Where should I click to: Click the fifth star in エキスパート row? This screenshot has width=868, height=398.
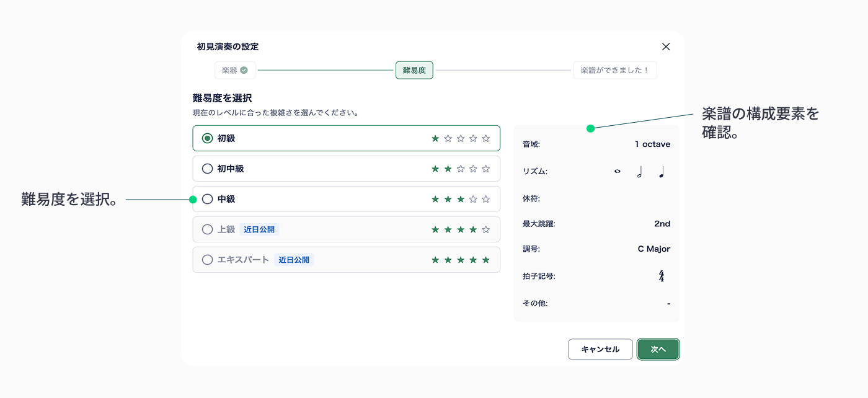[486, 260]
